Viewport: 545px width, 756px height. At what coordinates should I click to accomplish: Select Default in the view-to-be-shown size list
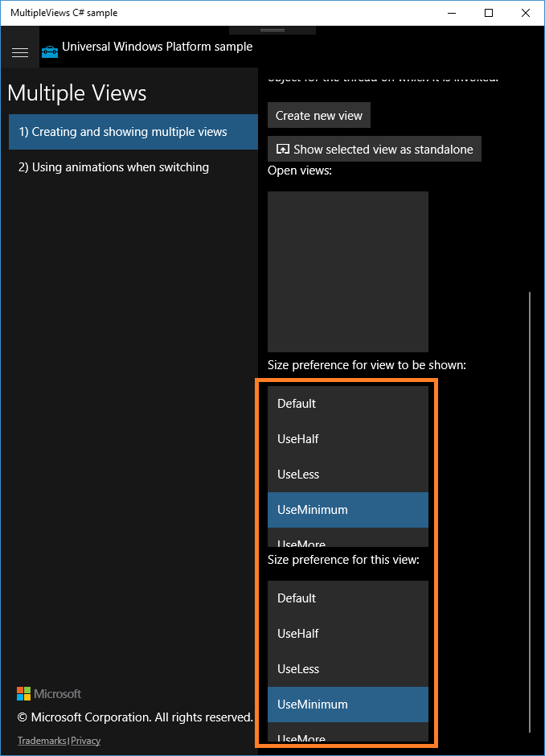pyautogui.click(x=347, y=403)
